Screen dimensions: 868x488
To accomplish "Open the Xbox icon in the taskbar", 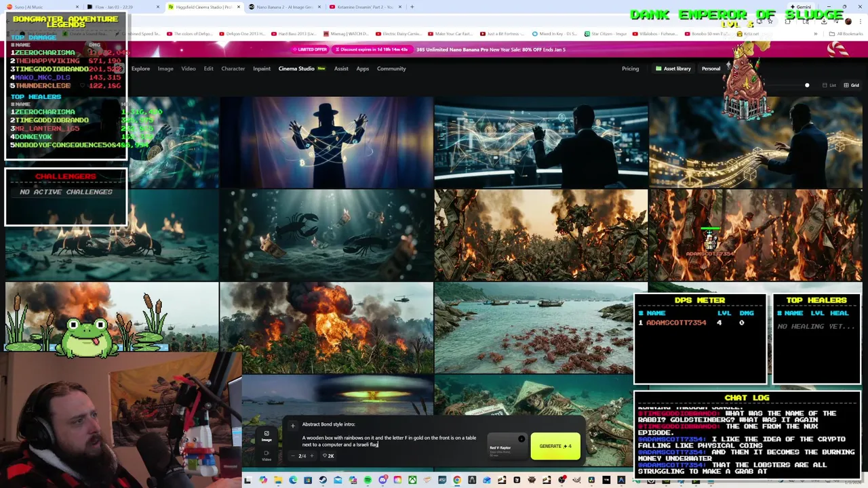I will point(412,481).
